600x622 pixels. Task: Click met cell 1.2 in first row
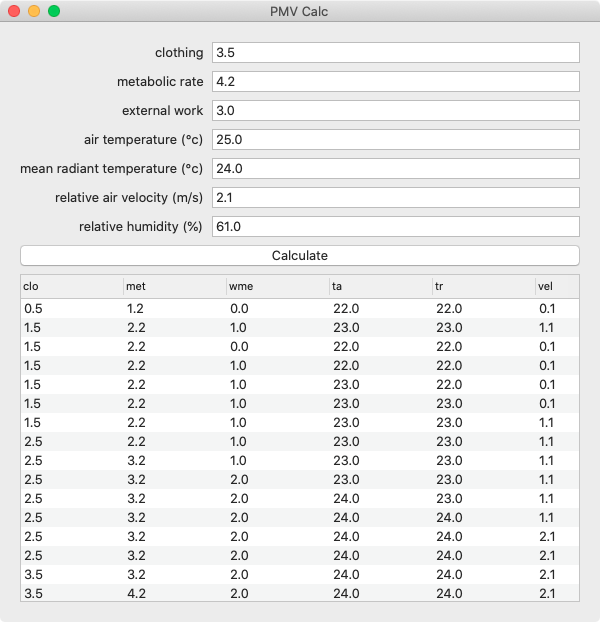point(135,309)
